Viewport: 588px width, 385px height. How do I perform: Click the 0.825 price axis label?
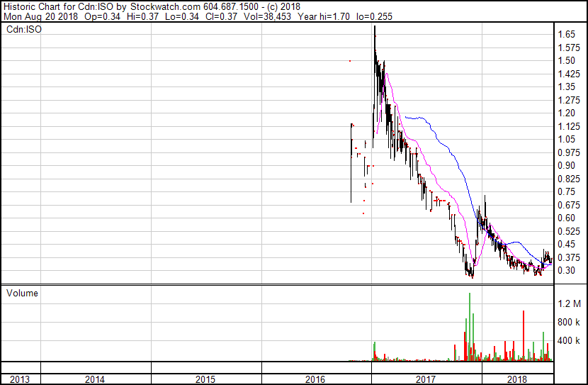[x=569, y=179]
